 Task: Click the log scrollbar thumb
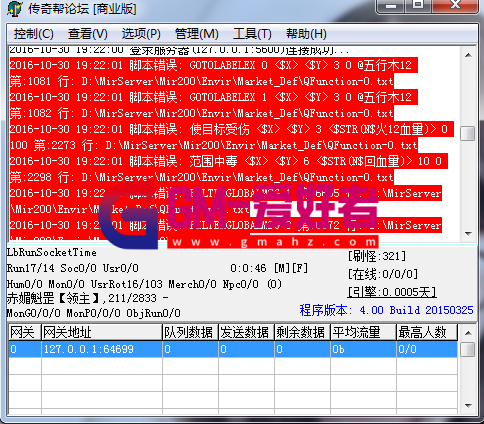[468, 133]
